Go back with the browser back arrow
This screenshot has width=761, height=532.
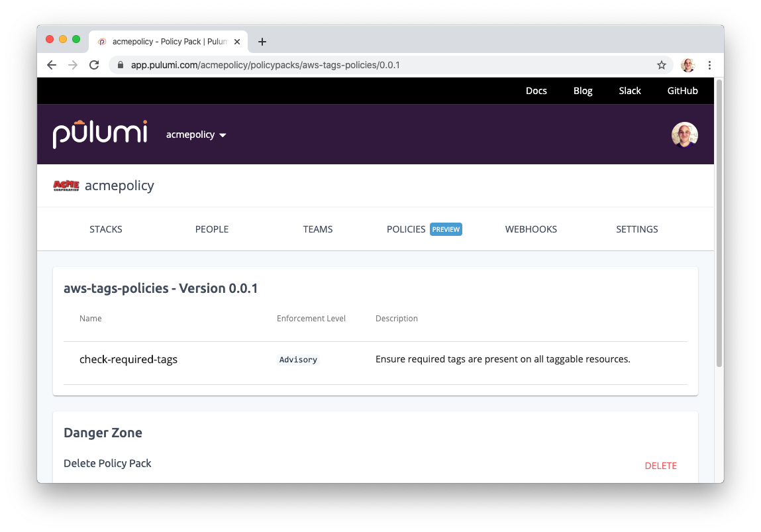[52, 65]
